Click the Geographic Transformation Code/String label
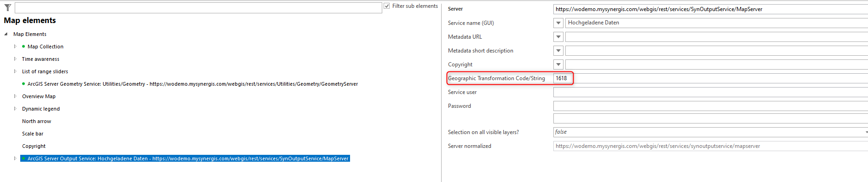 coord(496,78)
